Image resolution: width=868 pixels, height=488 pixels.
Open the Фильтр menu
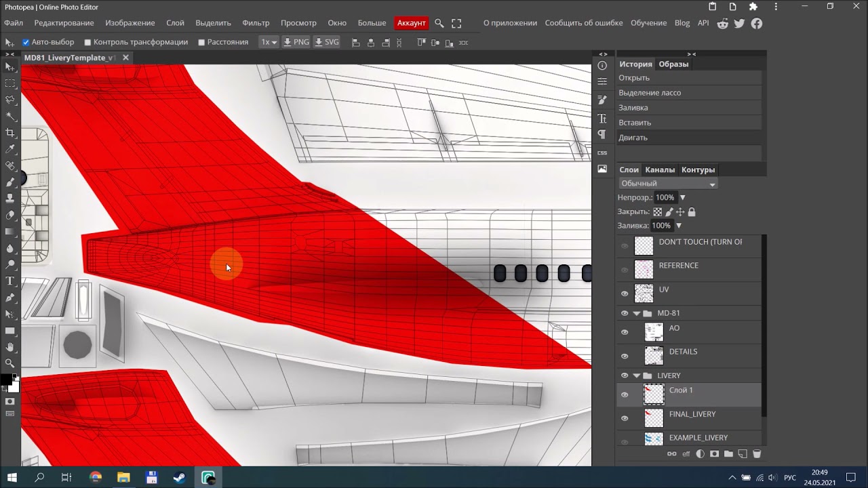tap(256, 23)
